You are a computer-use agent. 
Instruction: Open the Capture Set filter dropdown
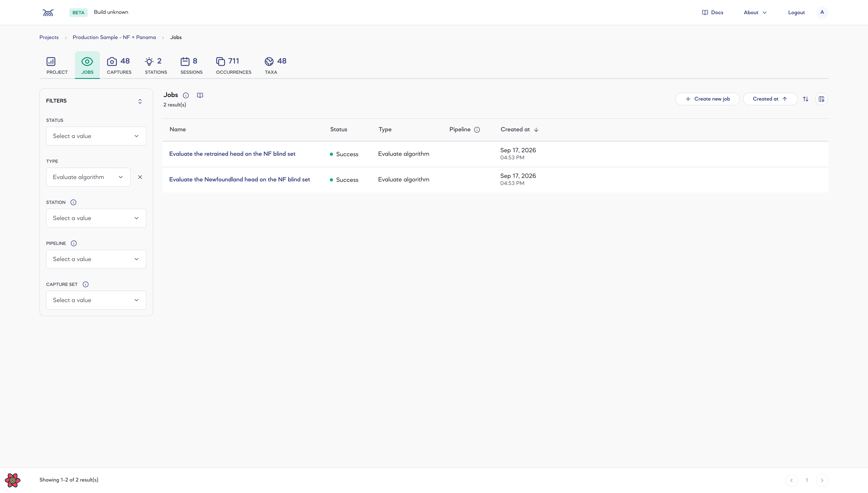[x=96, y=300]
